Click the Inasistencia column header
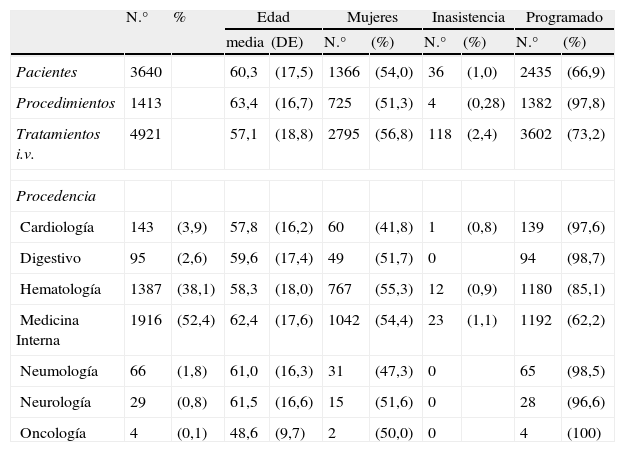The image size is (625, 452). (467, 18)
